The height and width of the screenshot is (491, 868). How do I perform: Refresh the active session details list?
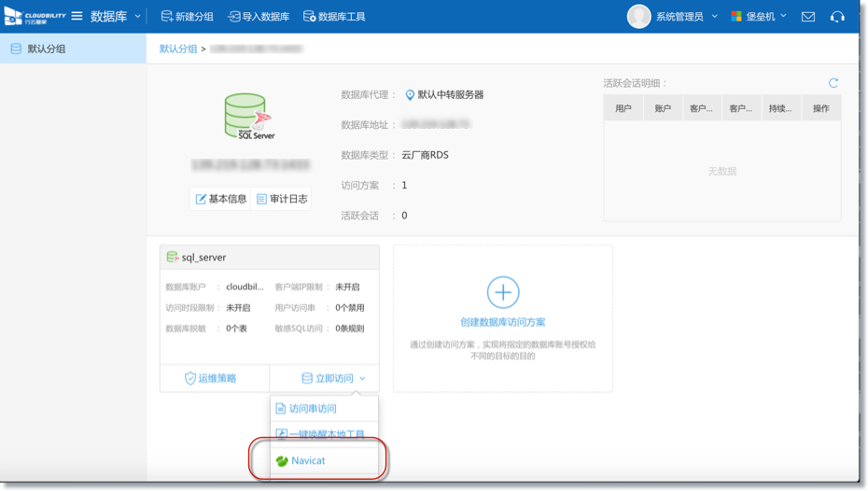click(833, 83)
